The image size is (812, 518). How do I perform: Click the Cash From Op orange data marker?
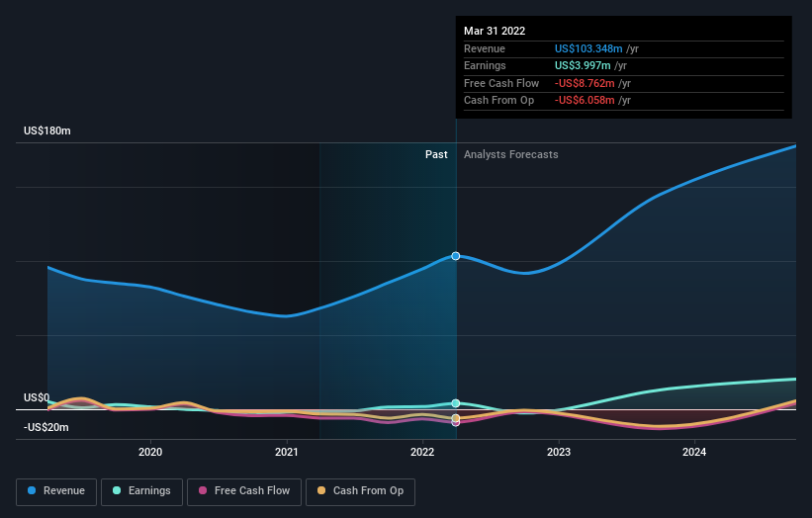tap(456, 418)
